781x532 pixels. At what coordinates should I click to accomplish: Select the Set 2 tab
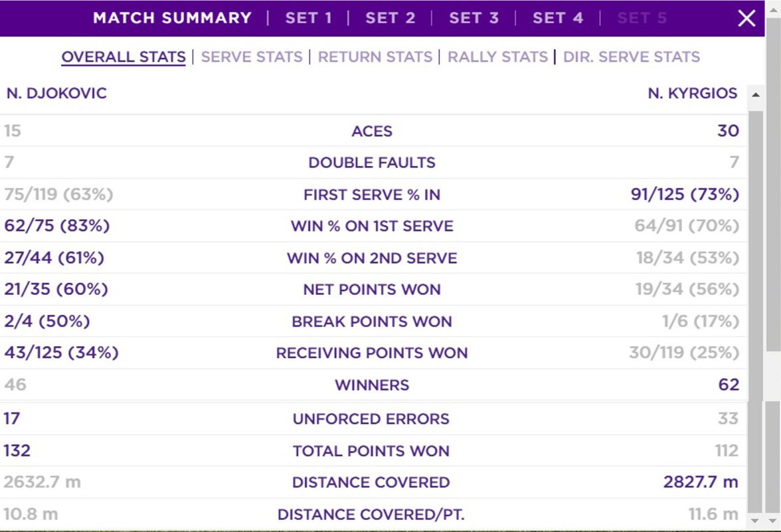390,18
